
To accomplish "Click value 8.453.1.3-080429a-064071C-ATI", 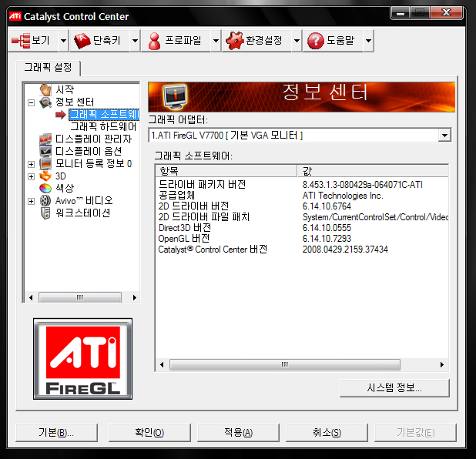I will click(363, 185).
